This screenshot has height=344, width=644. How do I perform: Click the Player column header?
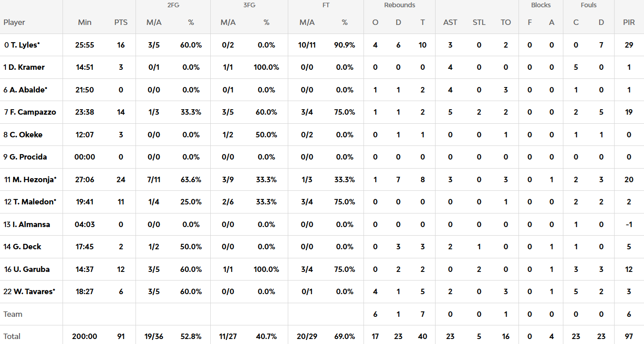(15, 22)
